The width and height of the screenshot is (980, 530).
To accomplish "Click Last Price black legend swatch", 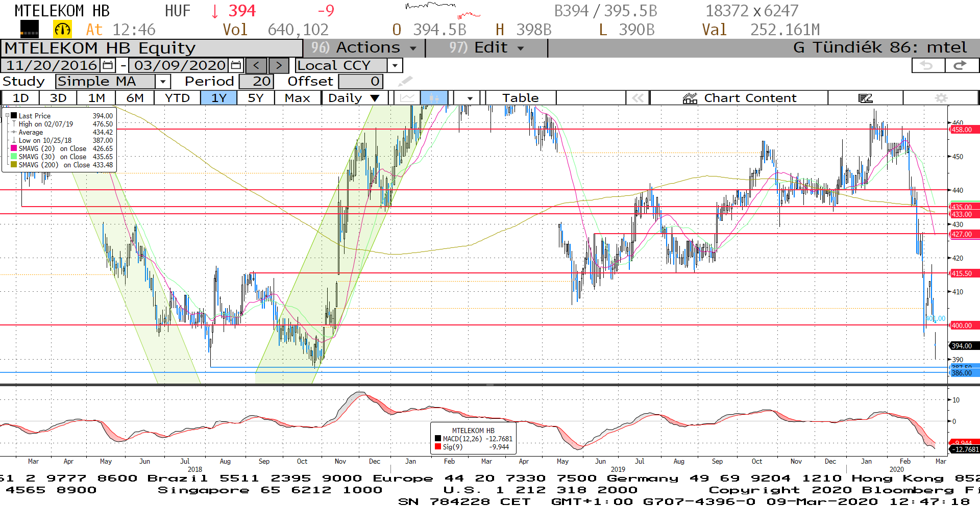I will point(14,116).
